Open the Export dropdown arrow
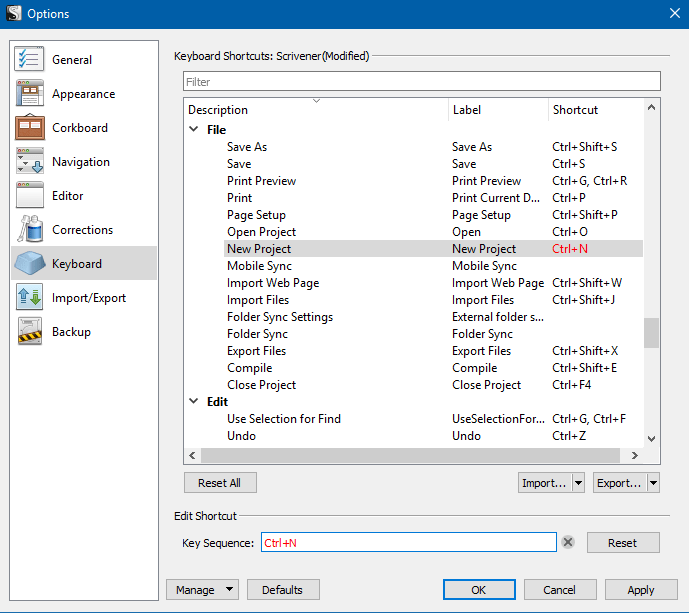 653,483
